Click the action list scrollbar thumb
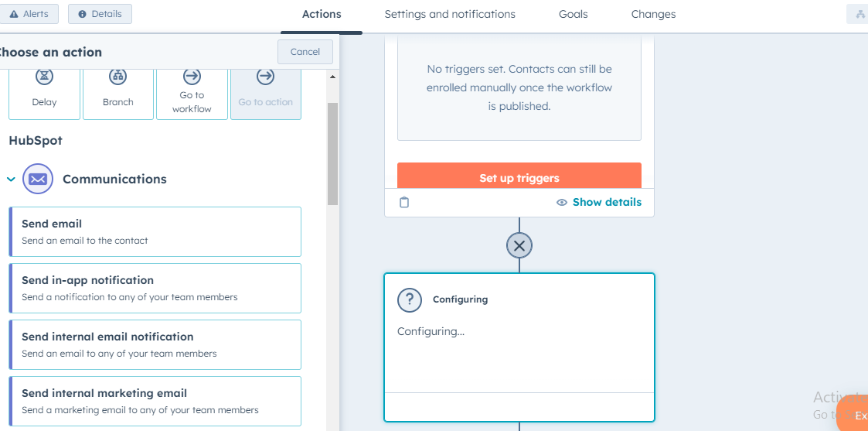This screenshot has height=431, width=868. [332, 154]
